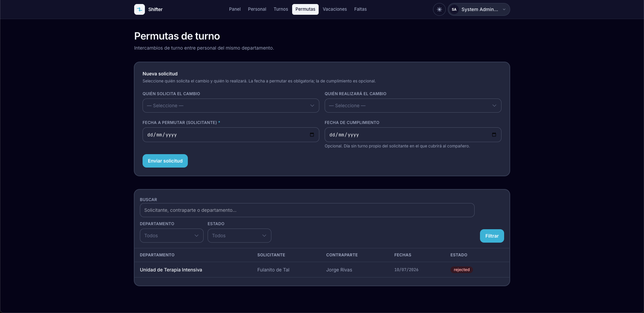Viewport: 644px width, 313px height.
Task: Click the rejected status badge
Action: pyautogui.click(x=462, y=270)
